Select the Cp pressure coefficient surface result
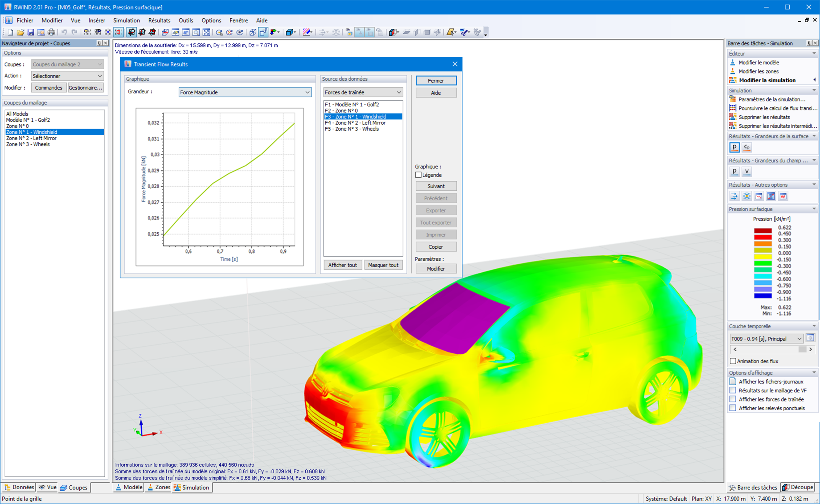820x504 pixels. click(747, 147)
